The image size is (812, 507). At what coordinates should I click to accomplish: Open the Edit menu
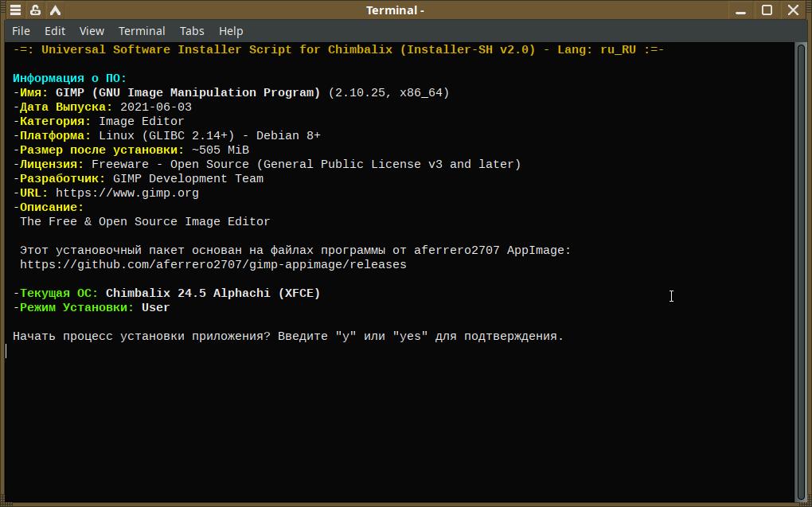pos(55,31)
